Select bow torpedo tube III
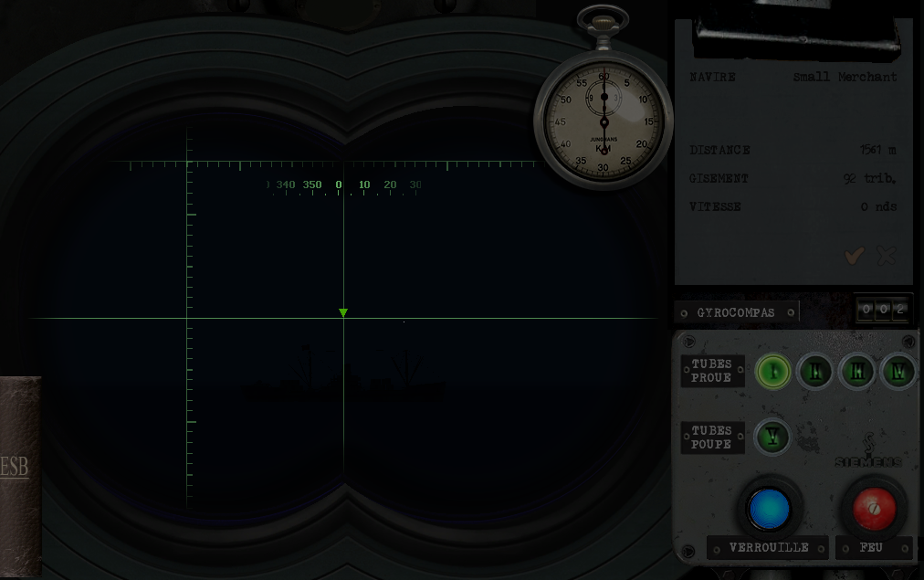 pos(857,372)
